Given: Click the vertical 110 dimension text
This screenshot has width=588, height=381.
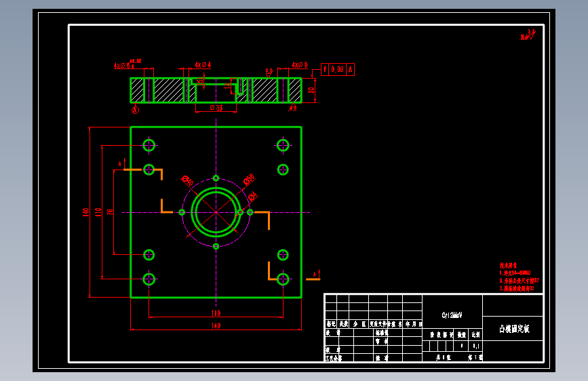Looking at the screenshot, I should tap(98, 212).
